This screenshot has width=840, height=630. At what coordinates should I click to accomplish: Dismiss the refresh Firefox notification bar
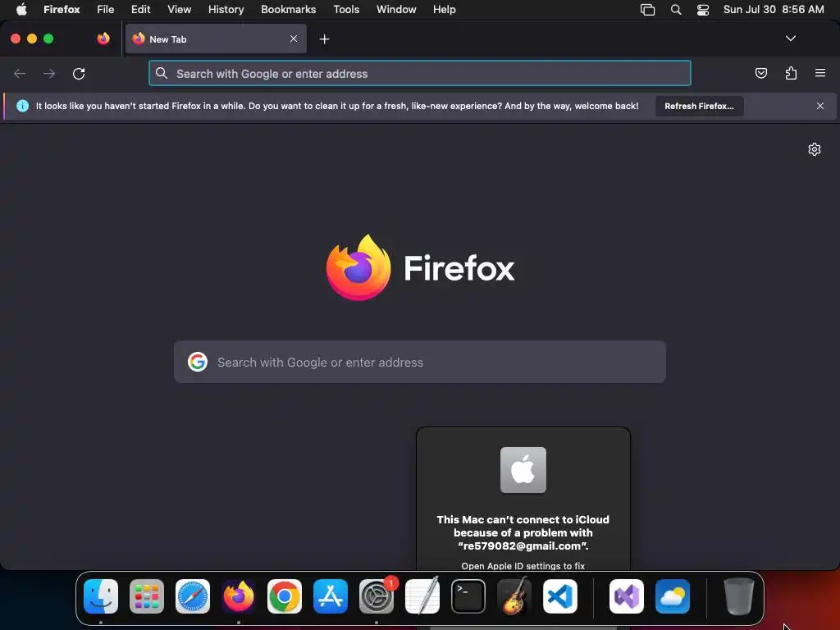pos(820,106)
